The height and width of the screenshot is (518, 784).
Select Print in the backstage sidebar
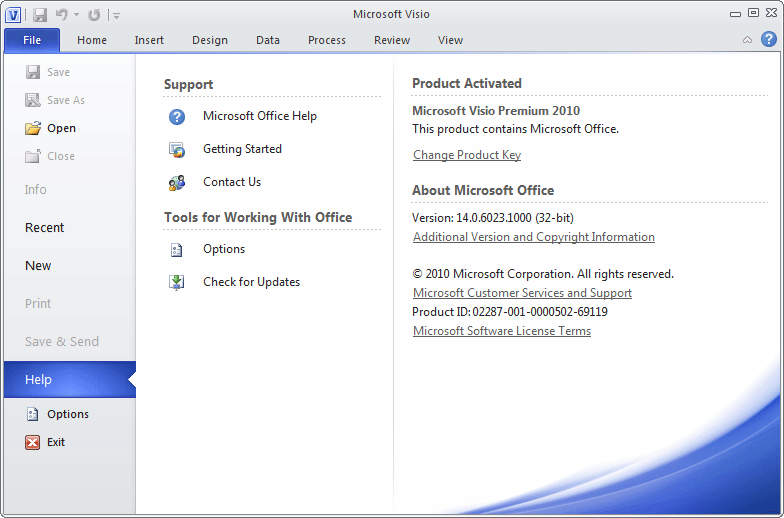pyautogui.click(x=38, y=304)
